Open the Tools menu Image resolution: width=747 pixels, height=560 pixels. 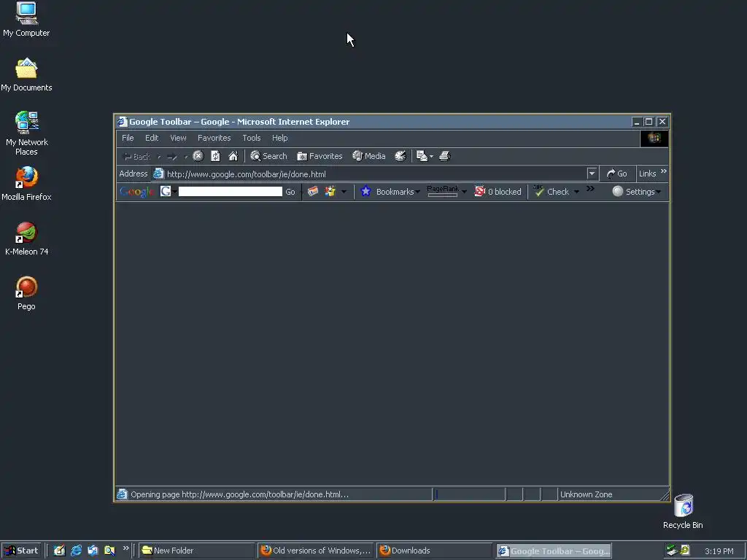[x=251, y=138]
